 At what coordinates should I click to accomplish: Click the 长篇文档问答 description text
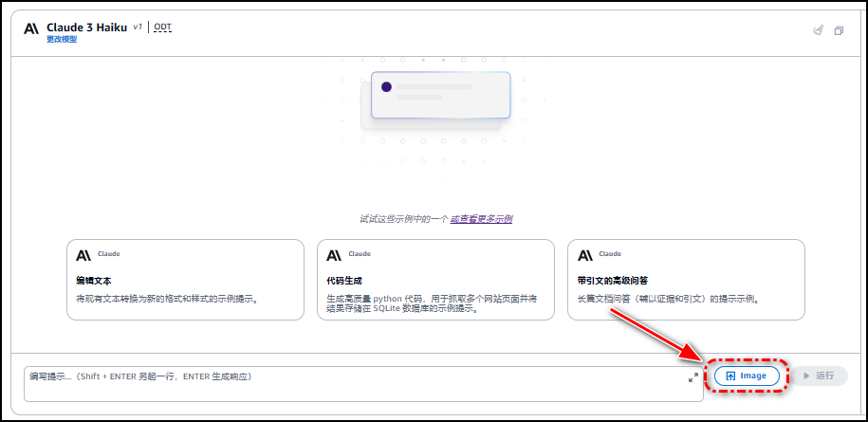[668, 300]
